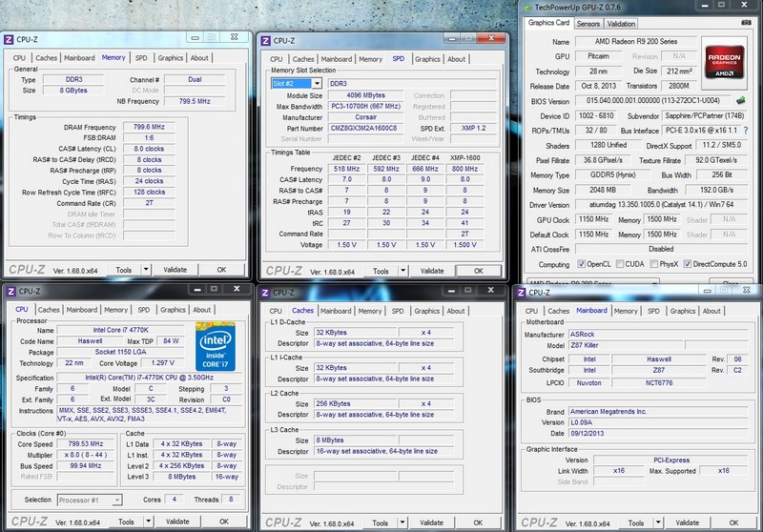
Task: Open the Caches tab in the Memory window
Action: (x=46, y=58)
